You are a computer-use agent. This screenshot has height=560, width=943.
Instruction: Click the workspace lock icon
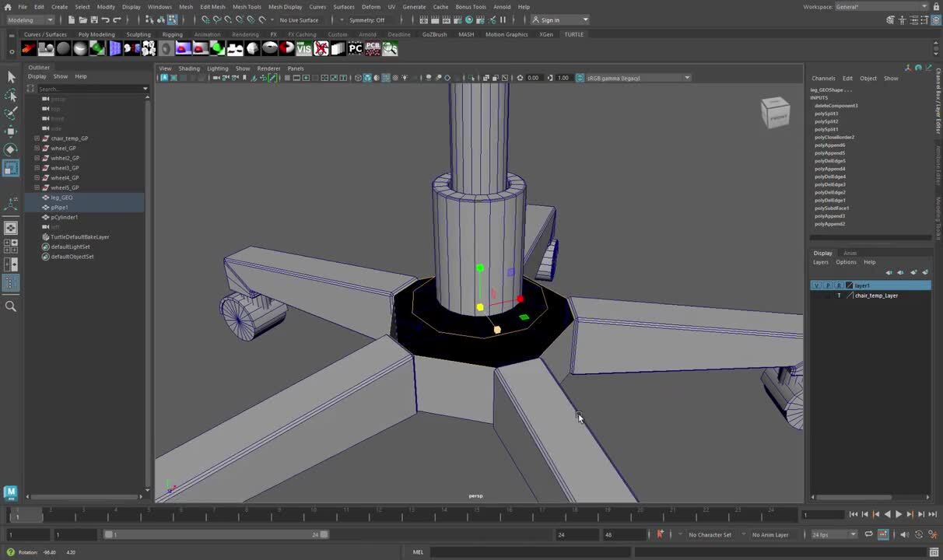point(935,6)
